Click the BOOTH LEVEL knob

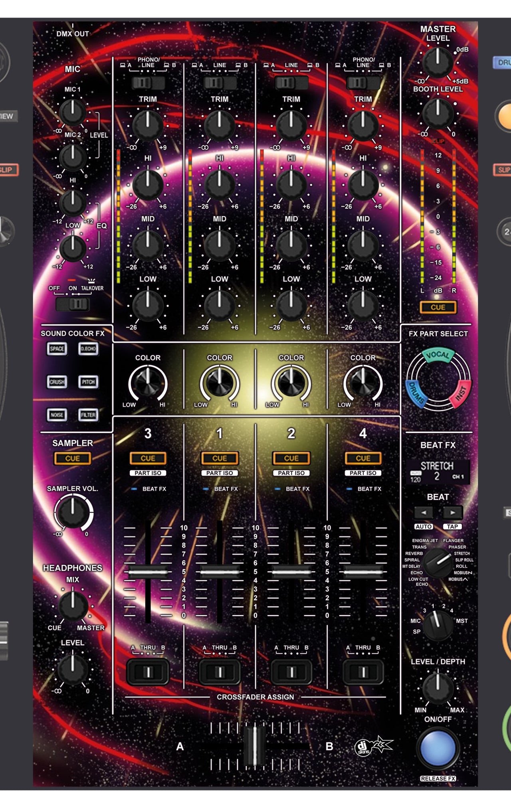tap(438, 114)
